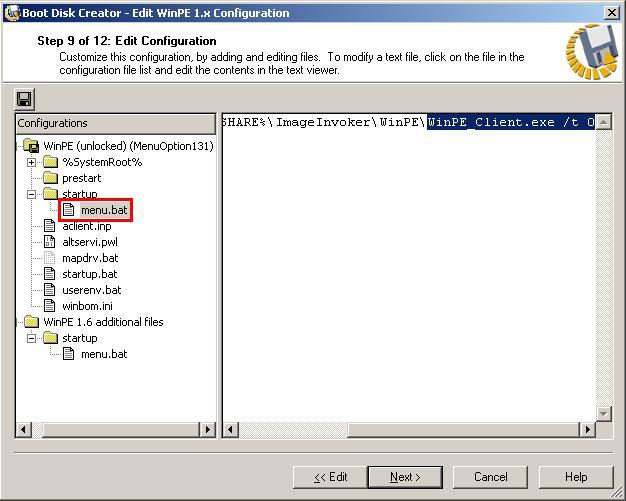Image resolution: width=626 pixels, height=501 pixels.
Task: Click left arrow of configurations tree scrollbar
Action: point(24,430)
